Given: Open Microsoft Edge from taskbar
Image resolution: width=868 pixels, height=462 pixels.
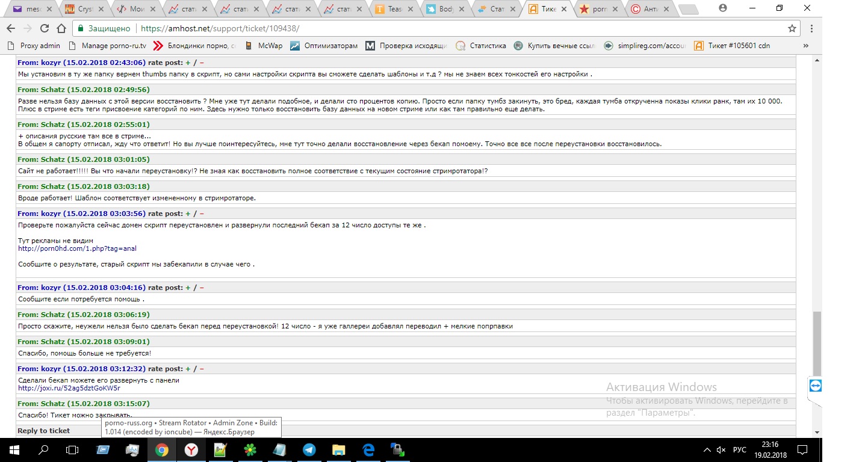Looking at the screenshot, I should 368,449.
